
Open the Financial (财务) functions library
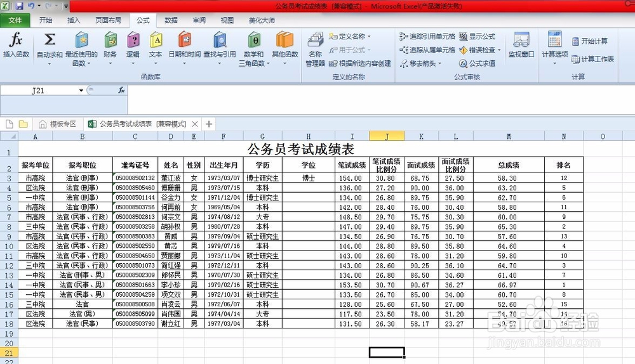(x=110, y=49)
